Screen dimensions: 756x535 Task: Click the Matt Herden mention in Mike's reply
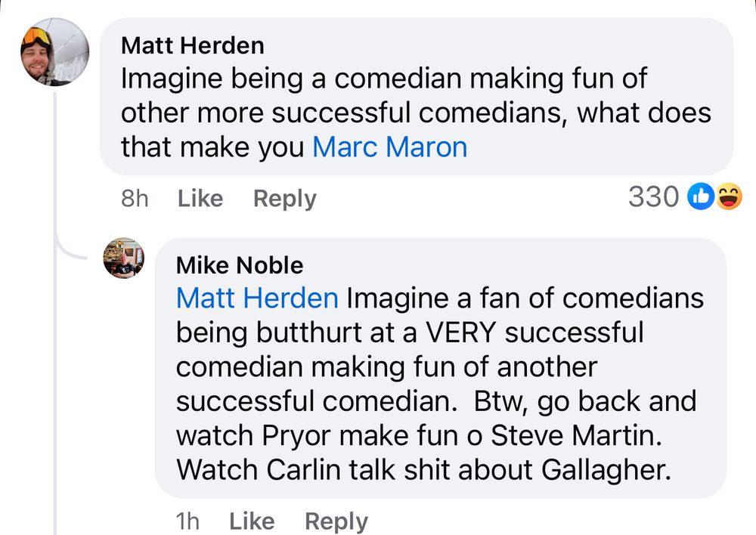coord(256,298)
